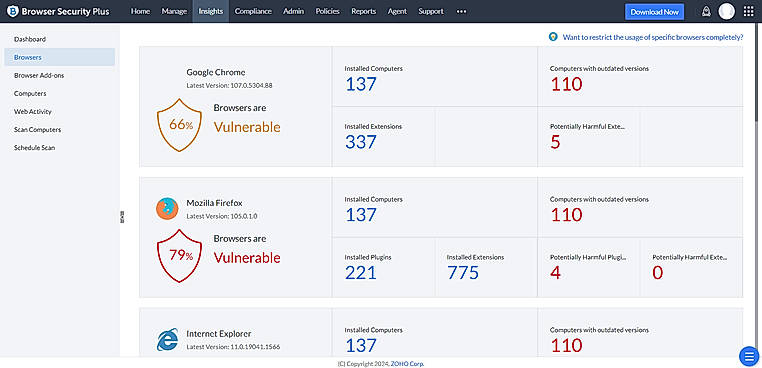Collapse the sidebar using the splitter handle
This screenshot has width=762, height=368.
click(x=122, y=217)
